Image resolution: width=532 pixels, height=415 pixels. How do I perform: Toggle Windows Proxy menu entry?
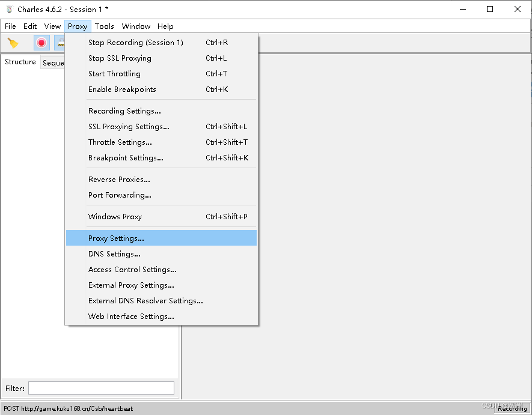point(162,217)
